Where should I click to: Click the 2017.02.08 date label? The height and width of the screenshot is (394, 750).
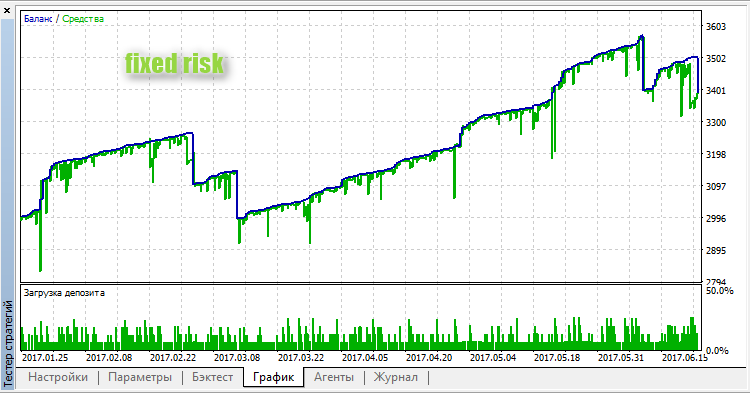pos(109,358)
